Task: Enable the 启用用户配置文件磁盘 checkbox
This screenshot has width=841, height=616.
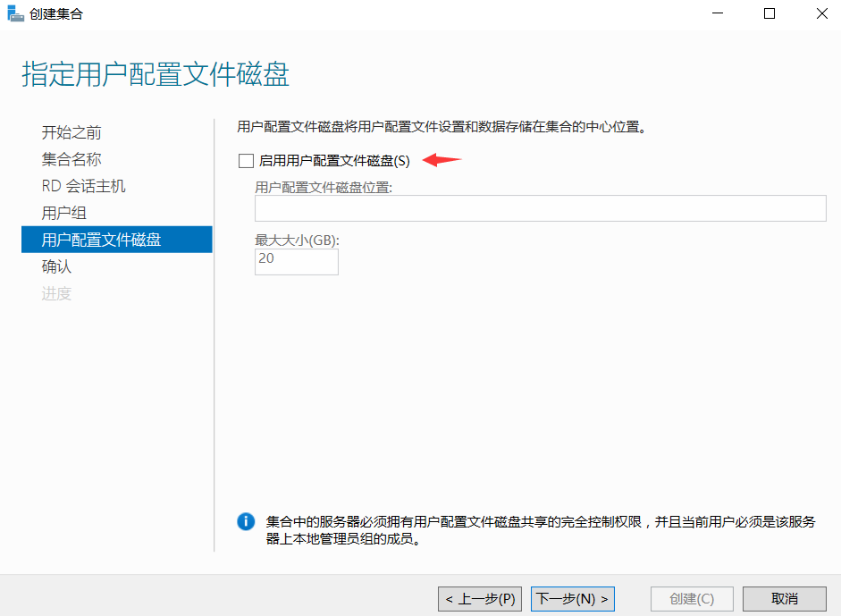Action: click(247, 161)
